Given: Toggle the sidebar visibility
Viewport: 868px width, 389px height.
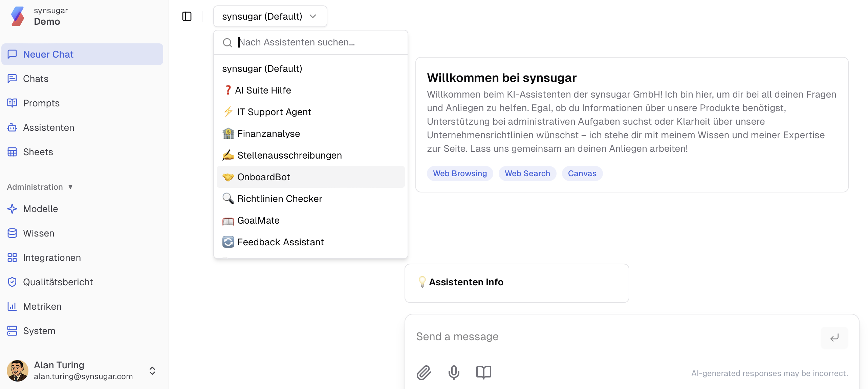Looking at the screenshot, I should 187,16.
